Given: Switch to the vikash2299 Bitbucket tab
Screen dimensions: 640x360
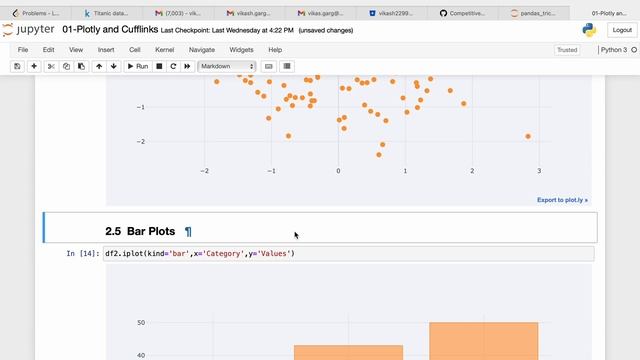Looking at the screenshot, I should point(391,13).
